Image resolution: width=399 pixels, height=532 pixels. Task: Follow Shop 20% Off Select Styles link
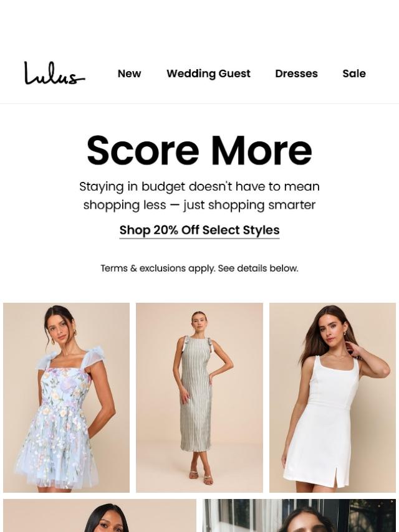coord(199,230)
